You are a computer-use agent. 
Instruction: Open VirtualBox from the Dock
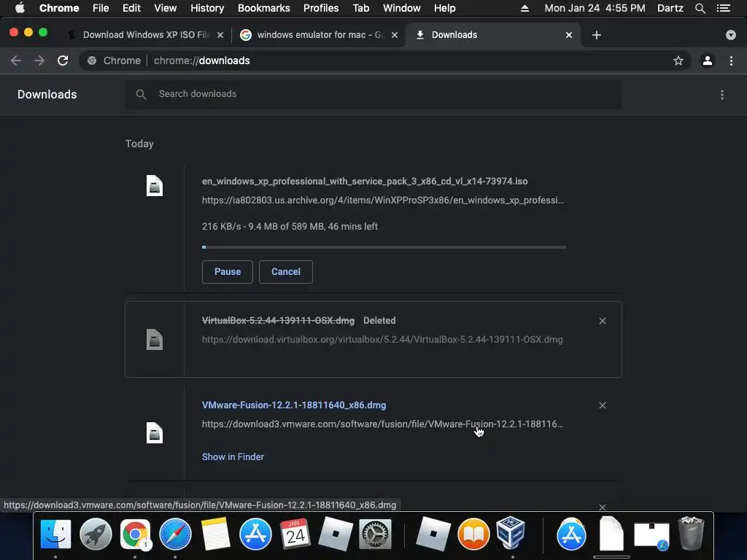pyautogui.click(x=511, y=533)
